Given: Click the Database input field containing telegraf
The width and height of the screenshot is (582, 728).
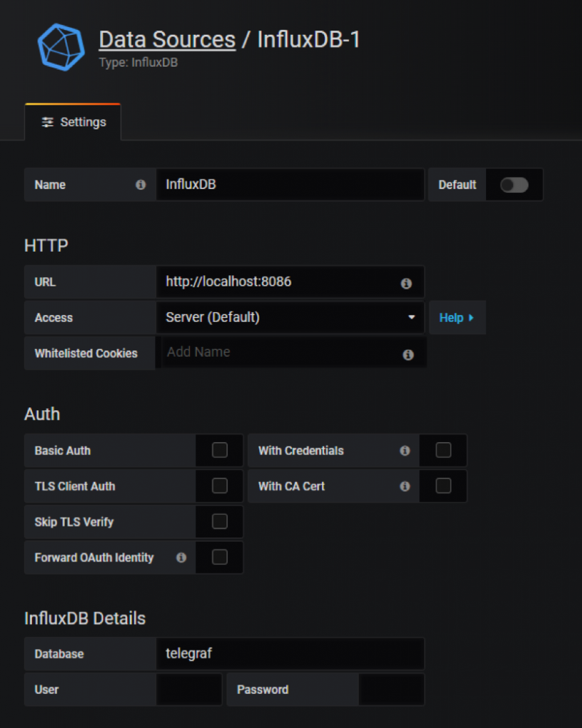Looking at the screenshot, I should [x=290, y=654].
